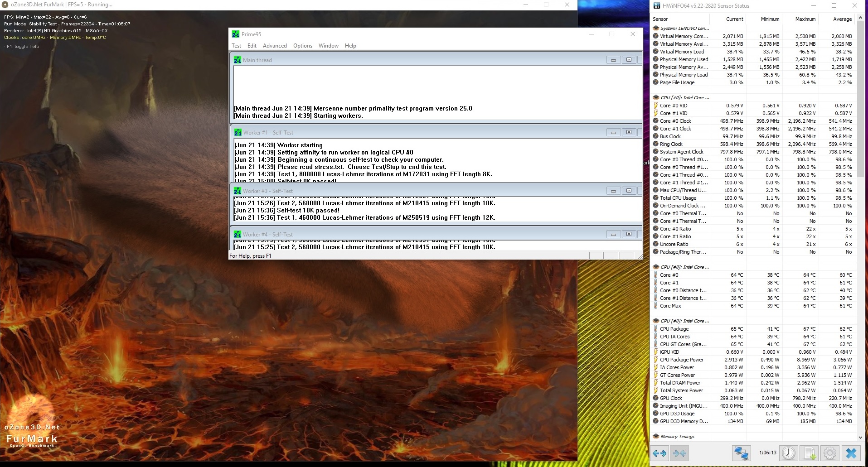Image resolution: width=868 pixels, height=467 pixels.
Task: Open the Help menu in Prime95
Action: pyautogui.click(x=350, y=46)
